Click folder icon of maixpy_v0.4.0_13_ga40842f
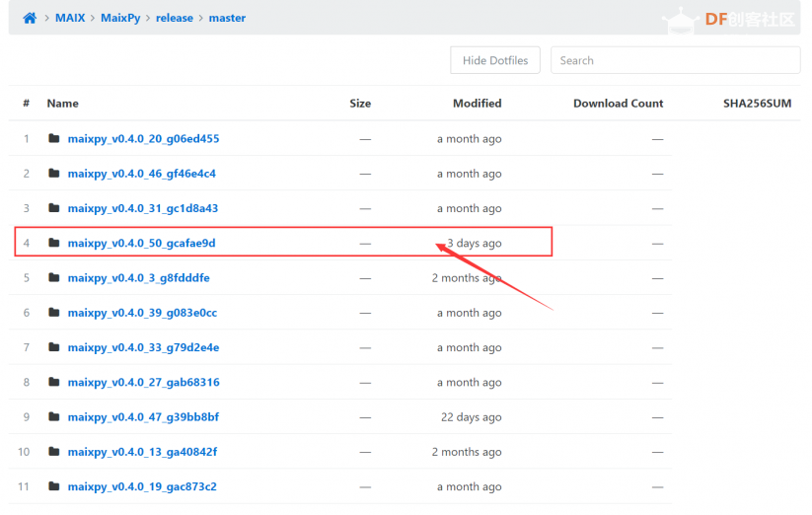This screenshot has width=812, height=515. click(x=54, y=451)
